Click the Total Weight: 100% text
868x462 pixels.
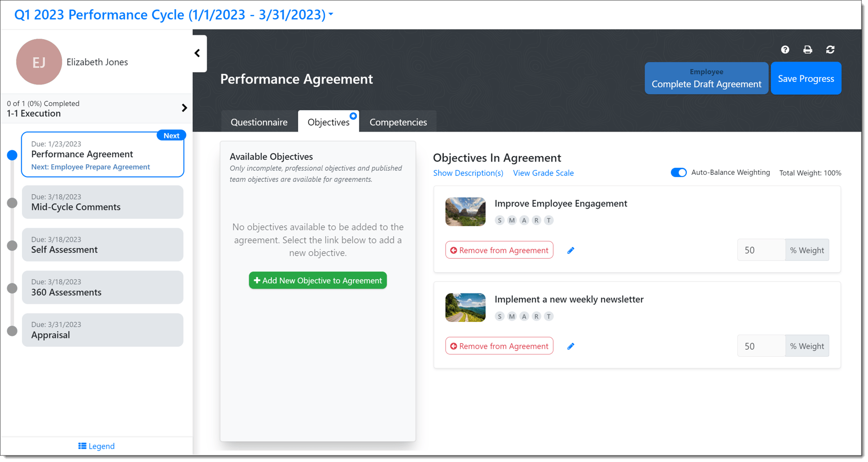[x=810, y=173]
